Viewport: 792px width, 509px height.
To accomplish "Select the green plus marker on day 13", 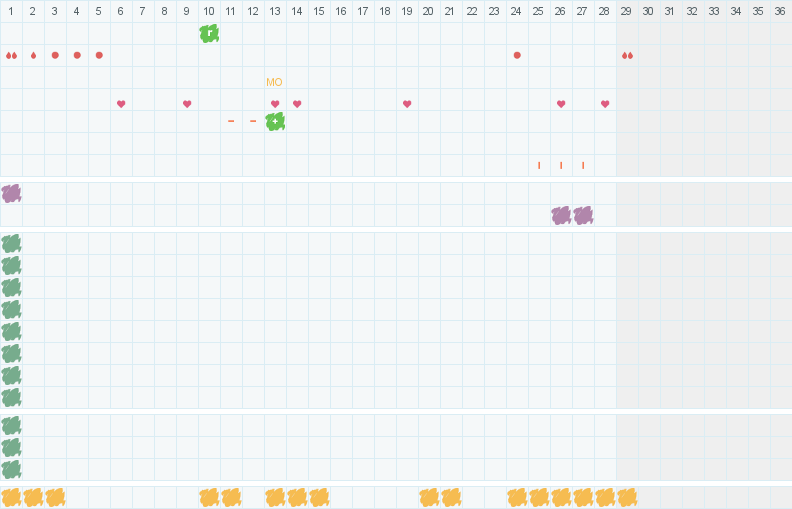I will 275,121.
